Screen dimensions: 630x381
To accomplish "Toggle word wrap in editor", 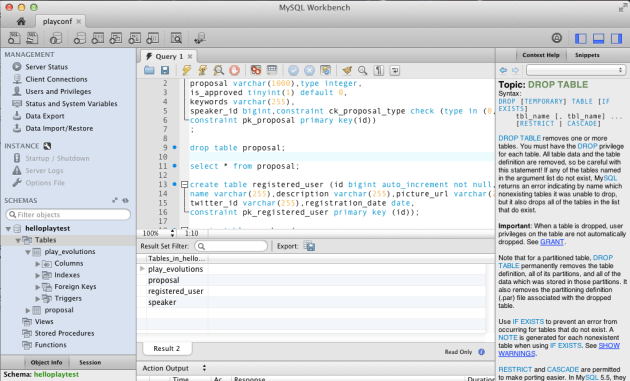I will click(395, 70).
